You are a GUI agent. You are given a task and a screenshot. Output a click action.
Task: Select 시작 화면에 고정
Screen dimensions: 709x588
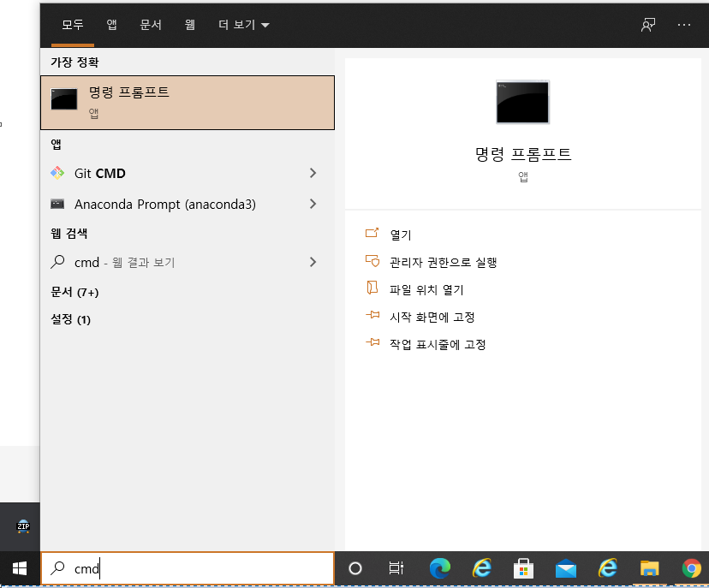[x=432, y=317]
